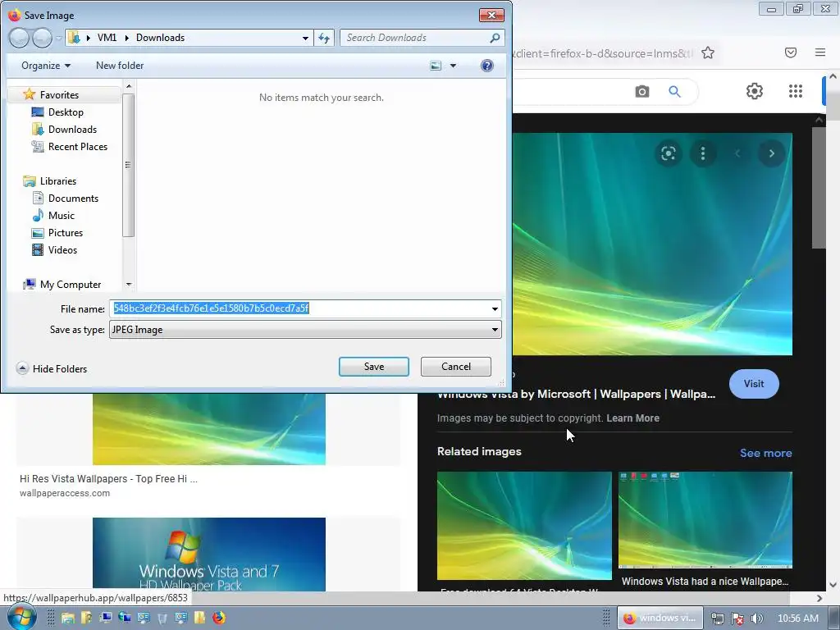The image size is (840, 630).
Task: Open the Organize menu
Action: tap(46, 66)
